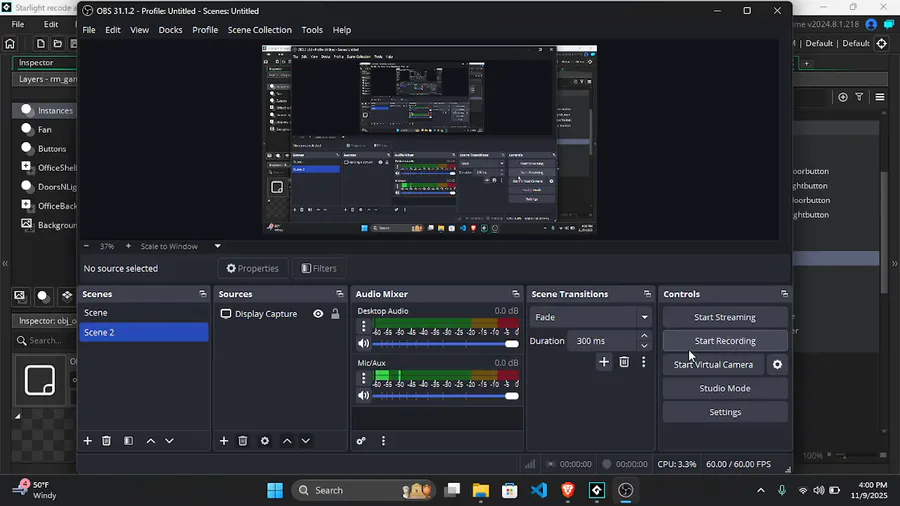
Task: Open source Filters button
Action: (x=319, y=268)
